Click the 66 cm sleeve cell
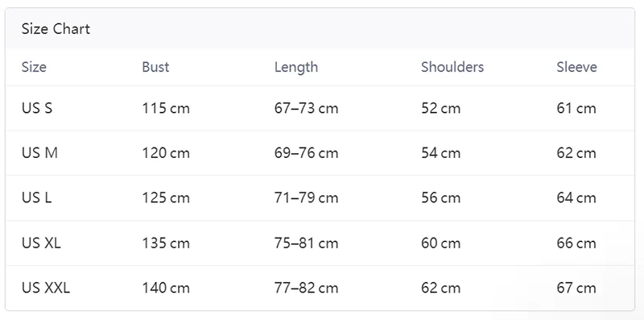Image resolution: width=644 pixels, height=320 pixels. pos(576,243)
